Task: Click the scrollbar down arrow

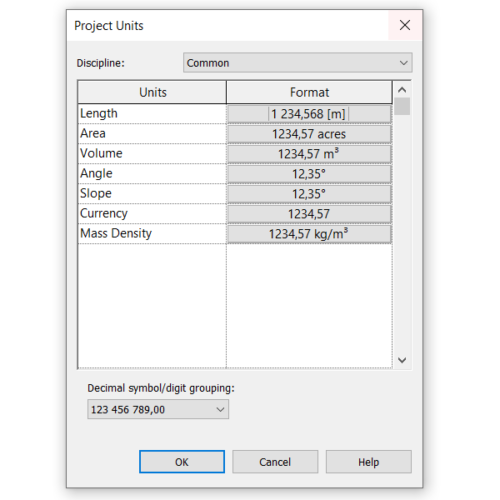Action: click(x=402, y=360)
